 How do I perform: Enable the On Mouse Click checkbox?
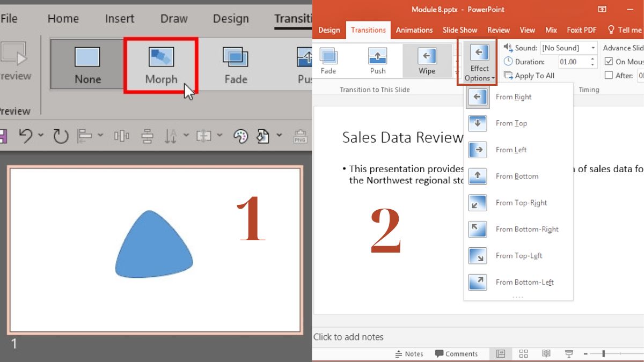609,62
